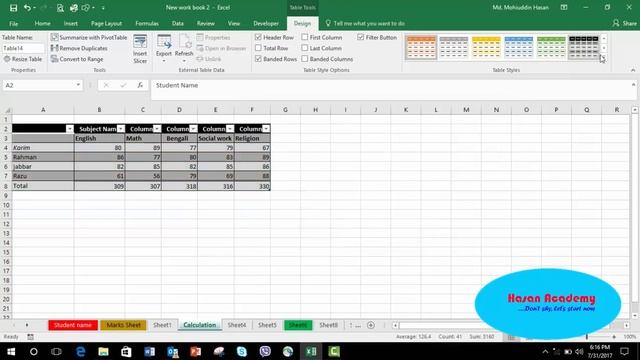Click the Windows Start button

(x=11, y=351)
